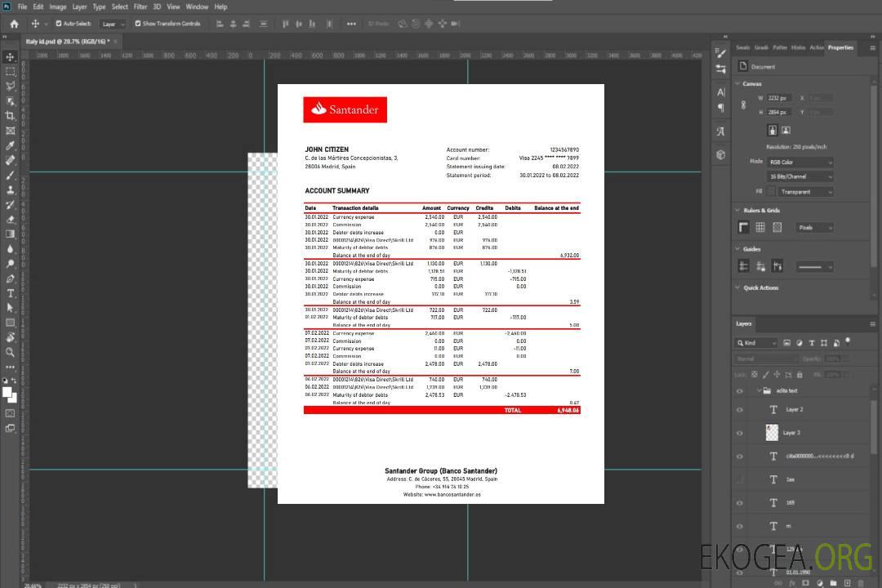Select the Path Selection tool
Image resolution: width=882 pixels, height=588 pixels.
[x=10, y=308]
